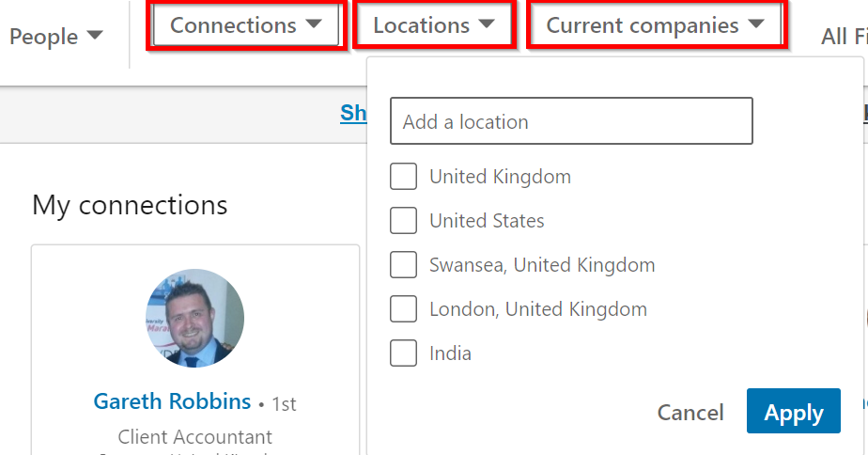Image resolution: width=868 pixels, height=455 pixels.
Task: Apply the location filter
Action: click(794, 412)
